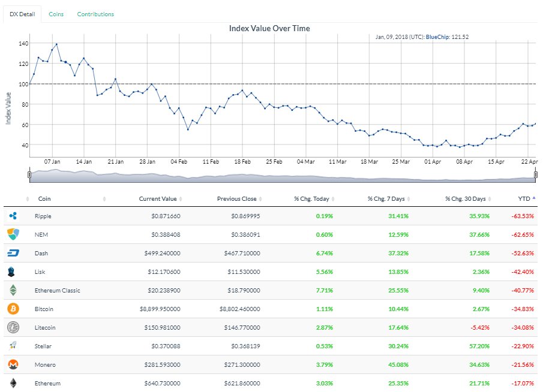This screenshot has width=543, height=392.
Task: Select the Litecoin coin icon
Action: (x=14, y=328)
